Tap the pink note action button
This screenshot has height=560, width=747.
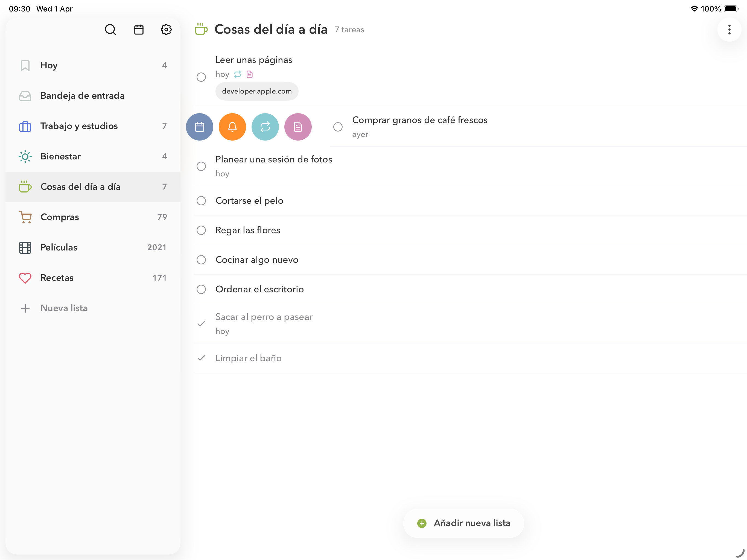click(x=298, y=127)
